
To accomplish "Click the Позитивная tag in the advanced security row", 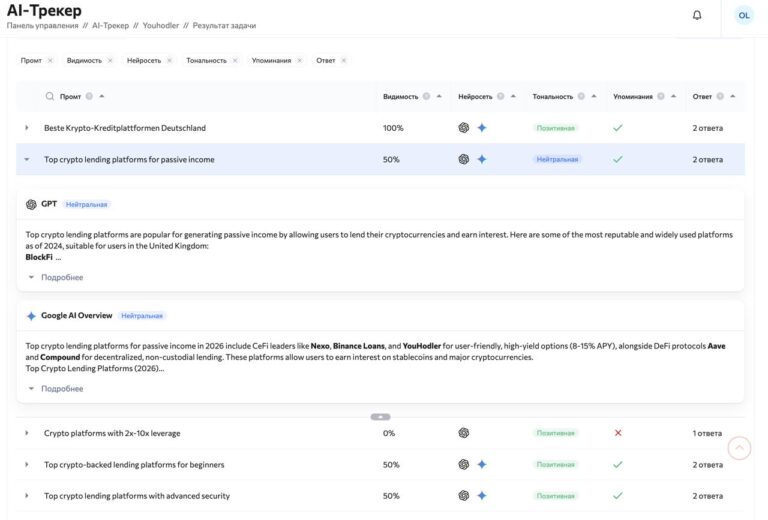I will (x=555, y=496).
